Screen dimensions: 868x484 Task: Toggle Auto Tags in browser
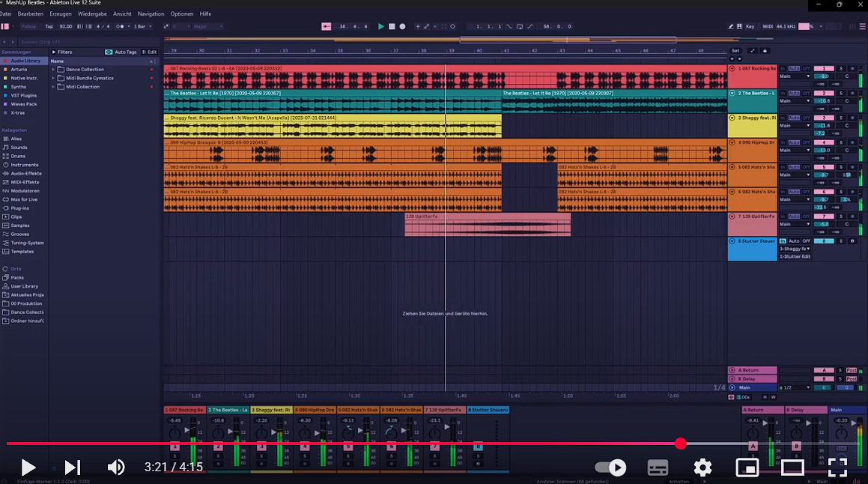pos(121,52)
